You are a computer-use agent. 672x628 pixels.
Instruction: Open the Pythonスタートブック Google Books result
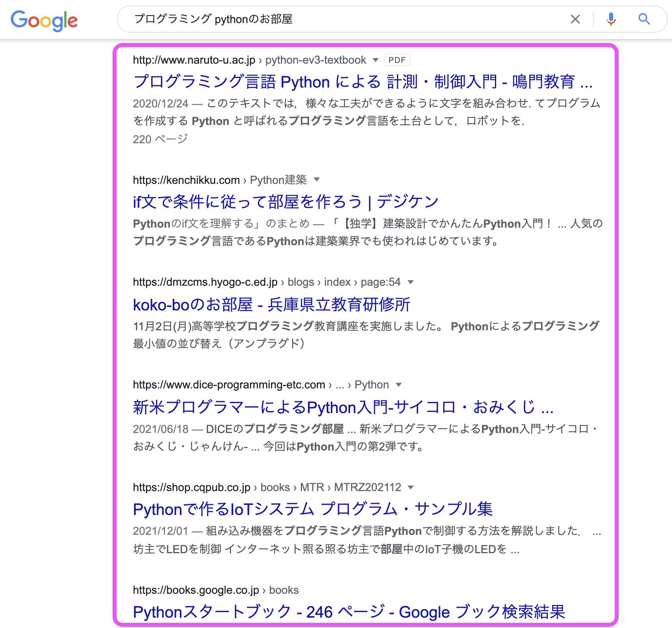(x=350, y=612)
